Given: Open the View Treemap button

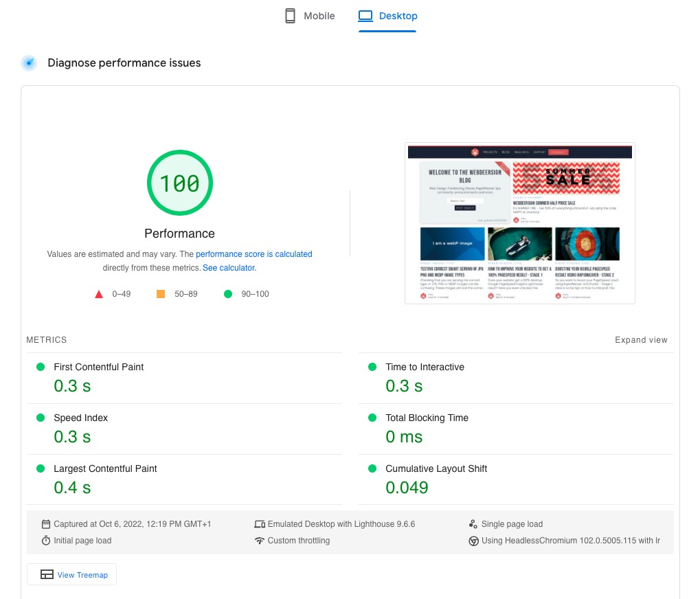Looking at the screenshot, I should (x=72, y=574).
